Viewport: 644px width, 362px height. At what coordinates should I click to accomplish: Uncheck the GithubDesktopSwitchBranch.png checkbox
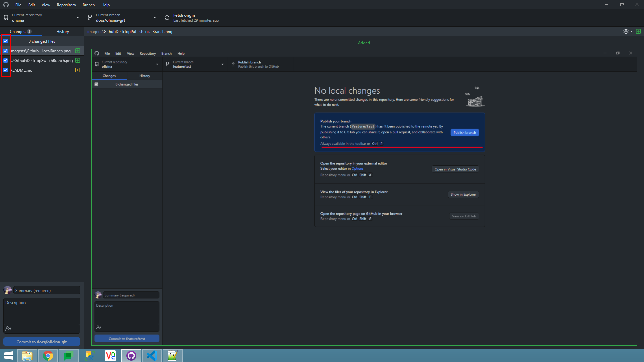[6, 60]
